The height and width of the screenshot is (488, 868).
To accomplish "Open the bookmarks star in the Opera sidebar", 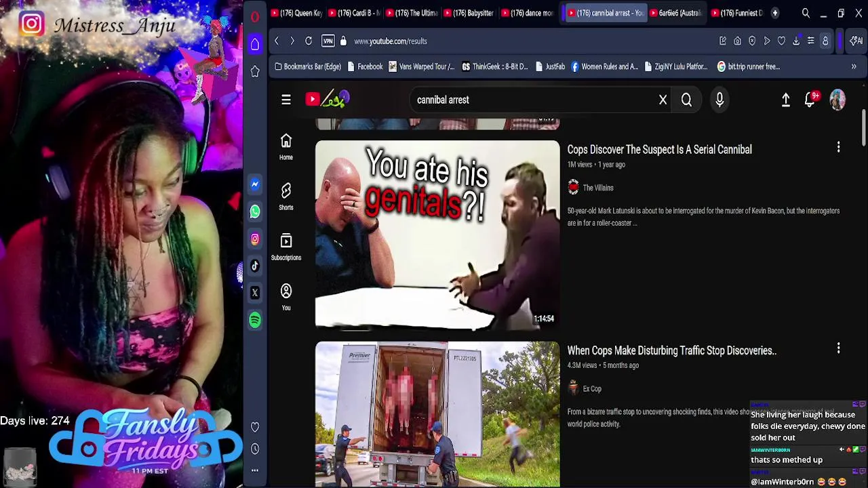I will tap(255, 72).
